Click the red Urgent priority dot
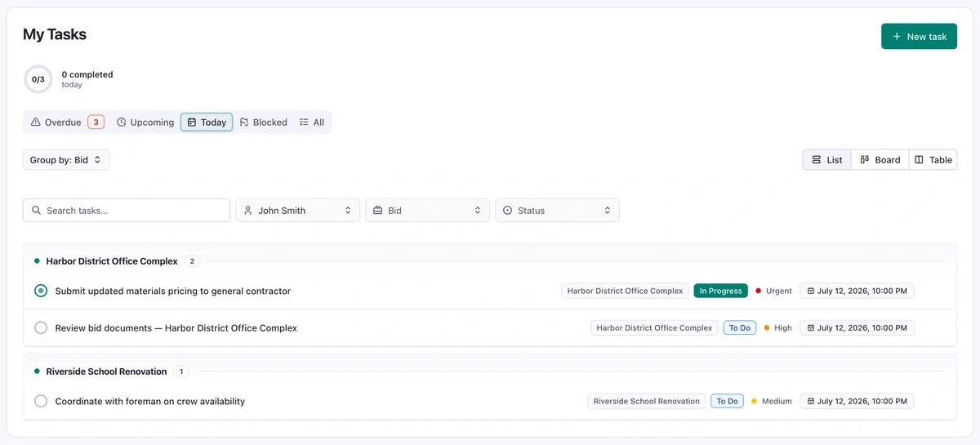Viewport: 980px width, 445px height. coord(759,291)
